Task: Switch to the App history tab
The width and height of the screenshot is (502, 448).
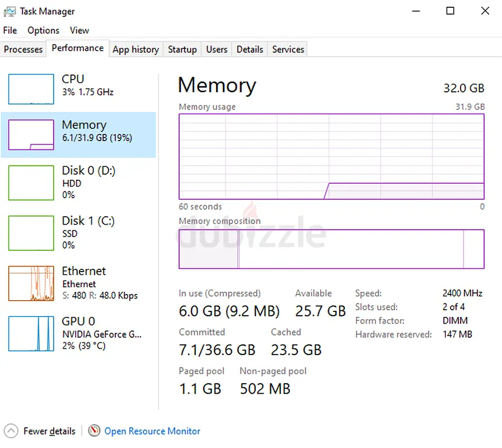Action: (x=135, y=49)
